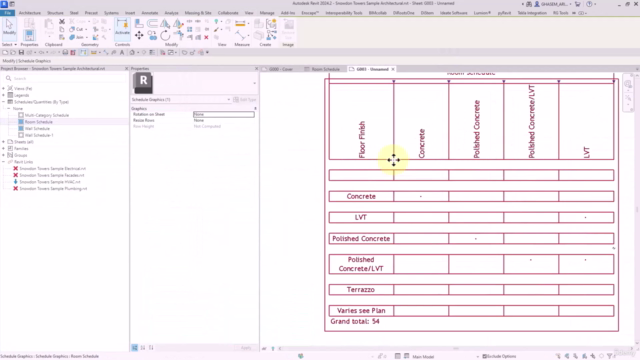Select Snowdon Towers Sample HVAC link
This screenshot has height=360, width=640.
(50, 182)
